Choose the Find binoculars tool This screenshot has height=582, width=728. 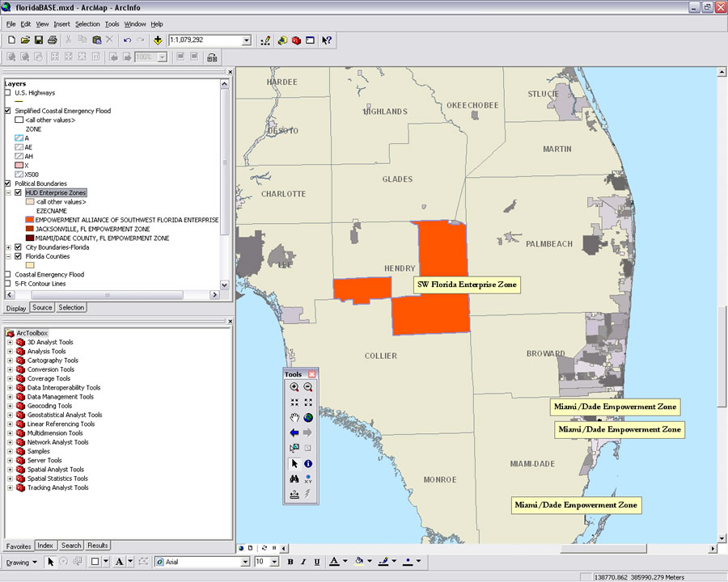pos(294,479)
